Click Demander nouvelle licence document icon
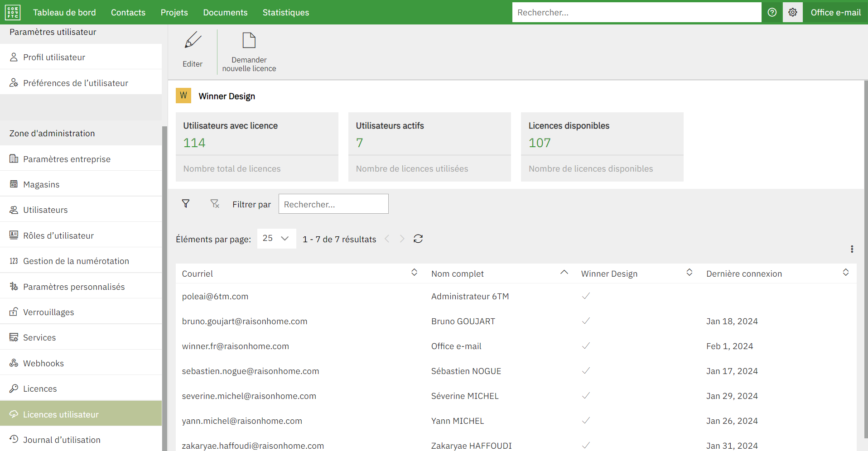 (x=249, y=40)
